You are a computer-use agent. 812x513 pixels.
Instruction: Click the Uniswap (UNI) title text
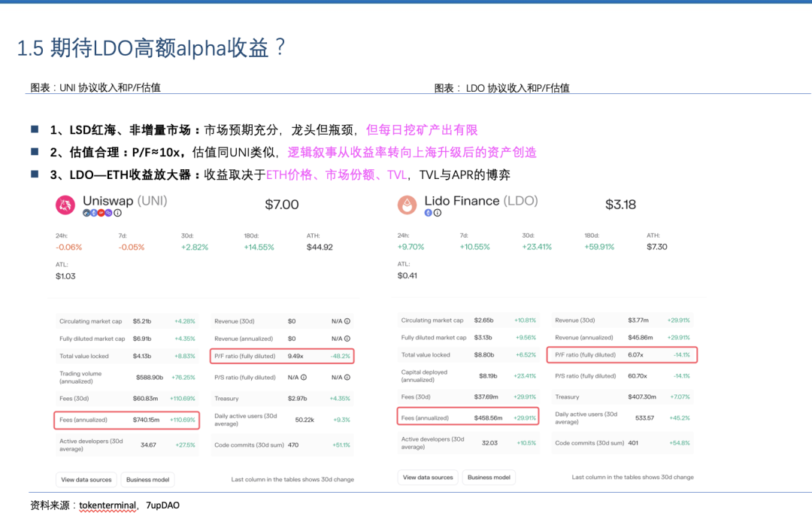tap(125, 201)
